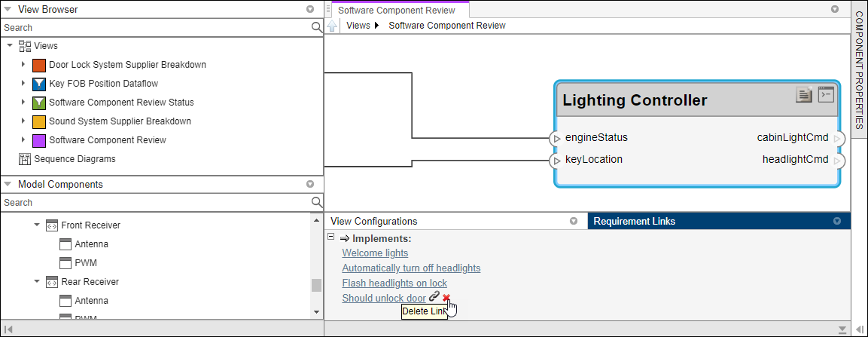Click the engineStatus input port
Image resolution: width=868 pixels, height=337 pixels.
(556, 138)
